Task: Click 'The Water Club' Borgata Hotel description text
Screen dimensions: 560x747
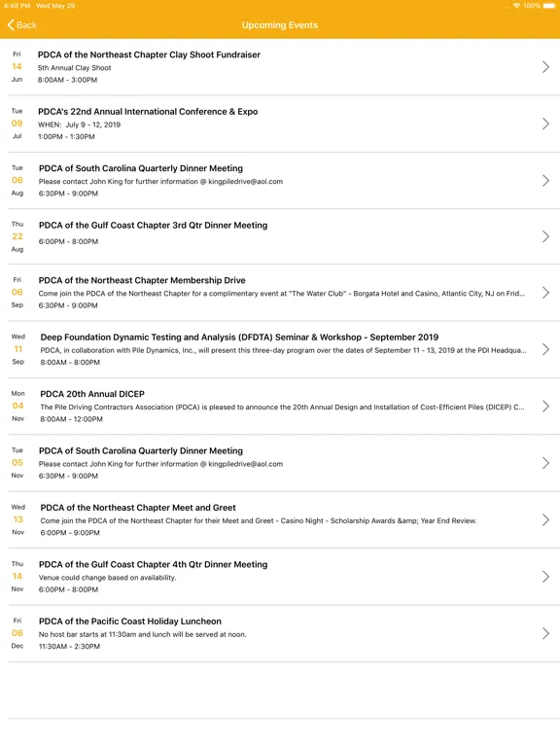Action: pyautogui.click(x=282, y=294)
